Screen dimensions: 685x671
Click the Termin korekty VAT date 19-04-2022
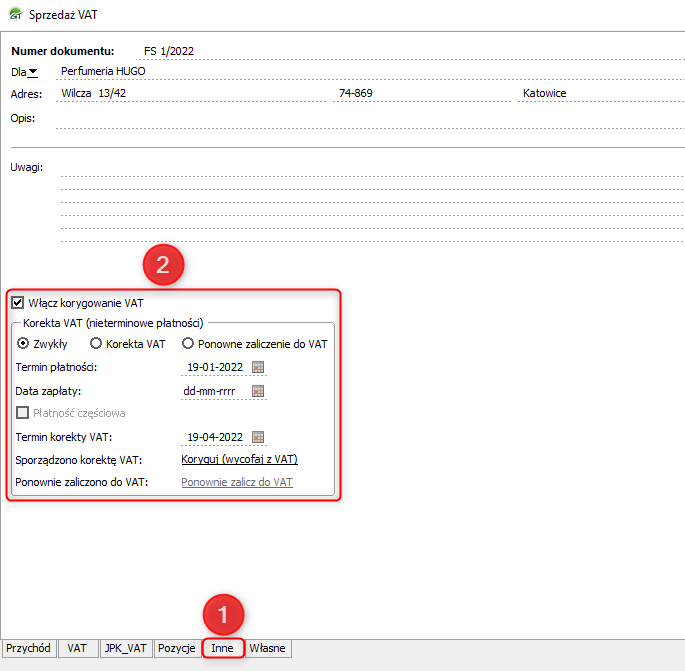pyautogui.click(x=215, y=437)
